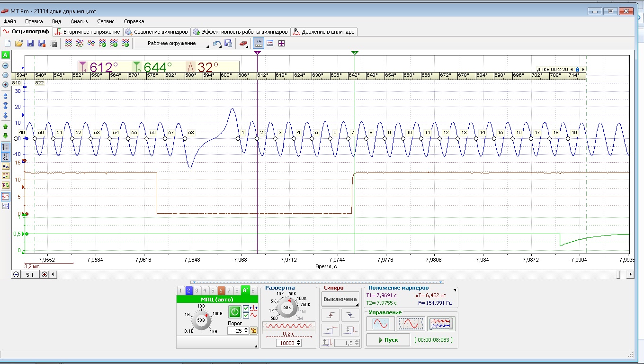Click the zoom out button beside 5:1
This screenshot has height=364, width=644.
click(17, 274)
